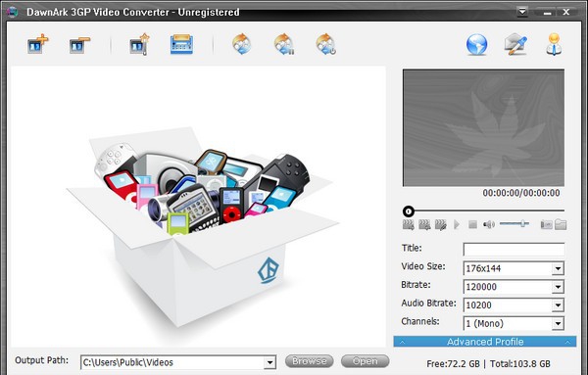Expand the Advanced Profile bar
Viewport: 588px width, 375px height.
point(485,342)
